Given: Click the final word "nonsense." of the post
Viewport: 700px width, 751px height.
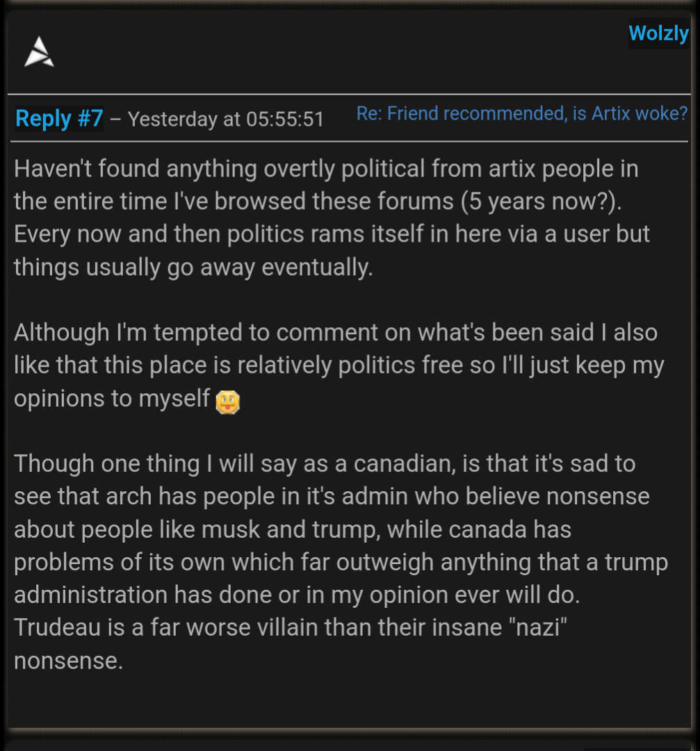Looking at the screenshot, I should 68,661.
